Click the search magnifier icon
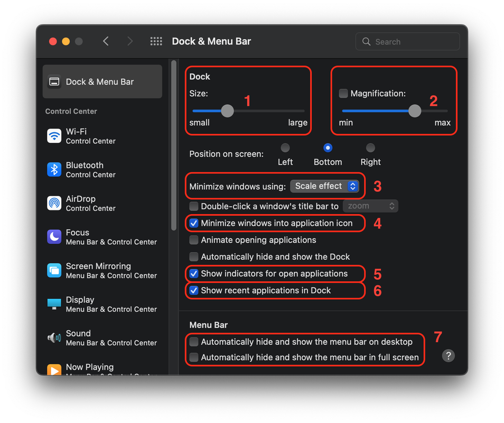 pos(366,41)
